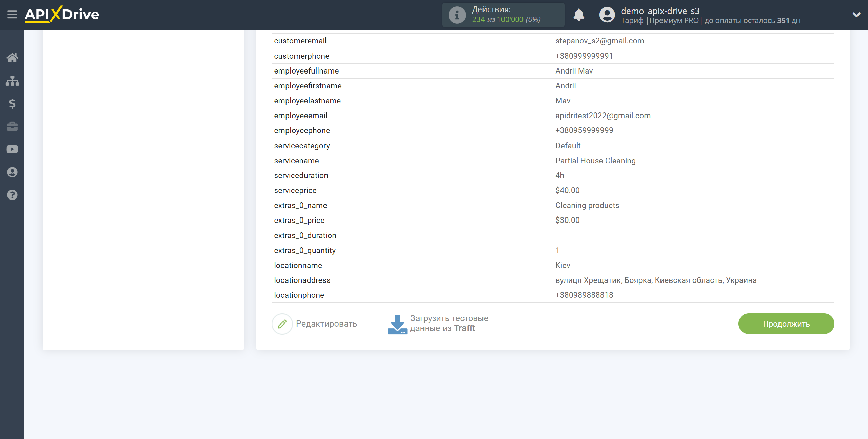Open the notifications bell
Screen dimensions: 868x439
(x=579, y=15)
